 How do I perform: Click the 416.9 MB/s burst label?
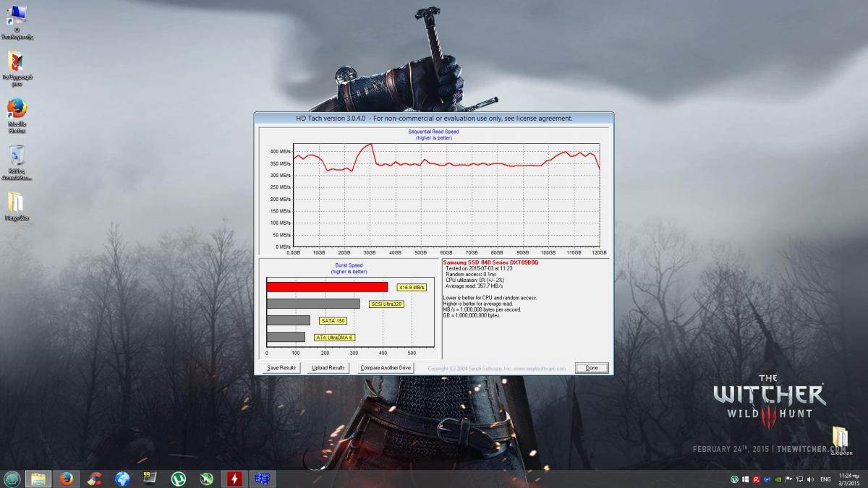(411, 287)
